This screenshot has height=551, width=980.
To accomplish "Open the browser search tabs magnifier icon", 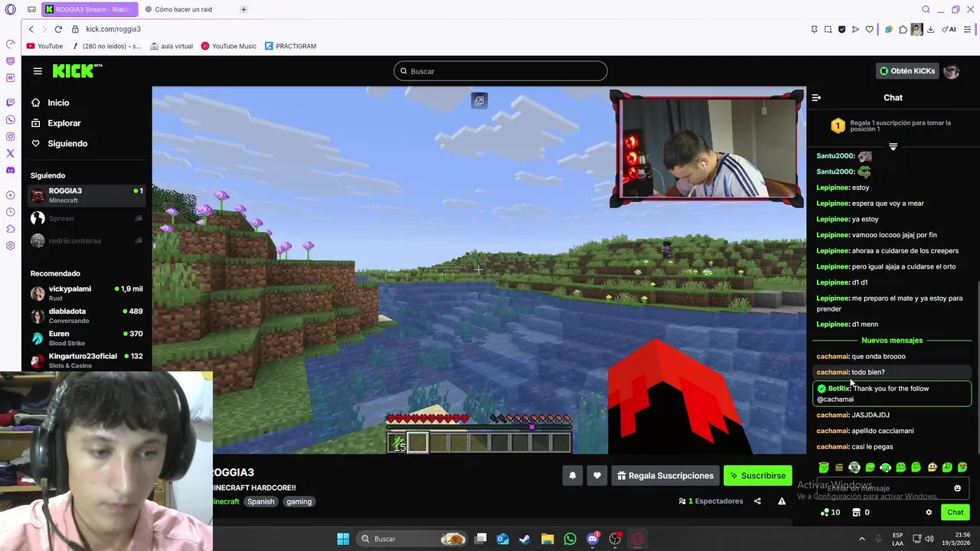I will point(926,9).
